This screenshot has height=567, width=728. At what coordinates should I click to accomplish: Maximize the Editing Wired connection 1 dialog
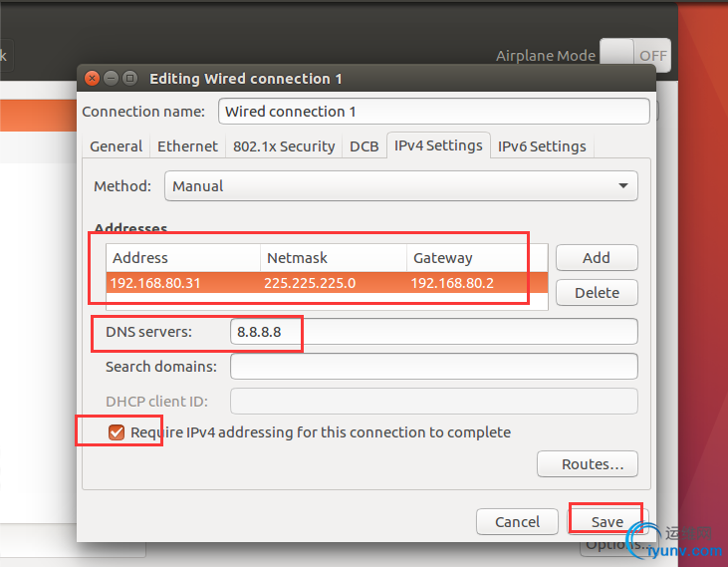pyautogui.click(x=130, y=78)
